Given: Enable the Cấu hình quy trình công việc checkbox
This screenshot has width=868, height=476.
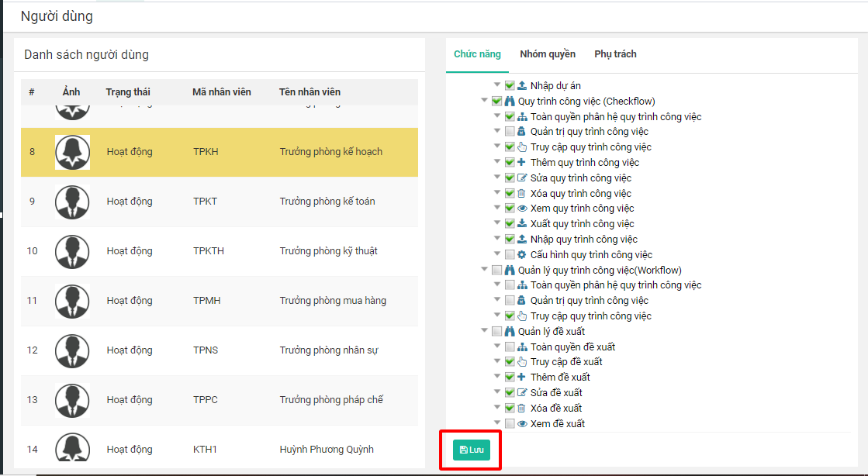Looking at the screenshot, I should point(510,255).
